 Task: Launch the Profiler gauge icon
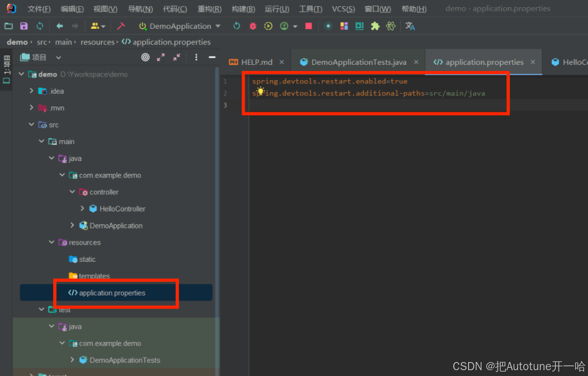pyautogui.click(x=284, y=26)
